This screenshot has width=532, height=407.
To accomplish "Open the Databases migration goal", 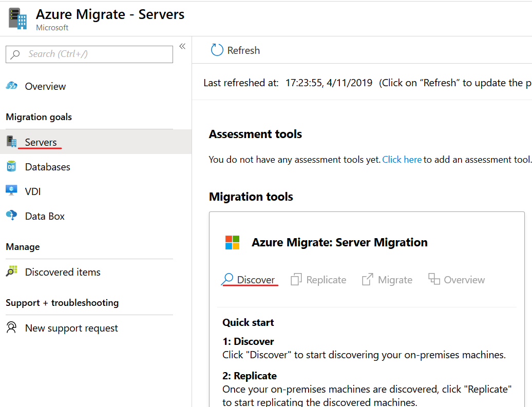I will coord(47,167).
